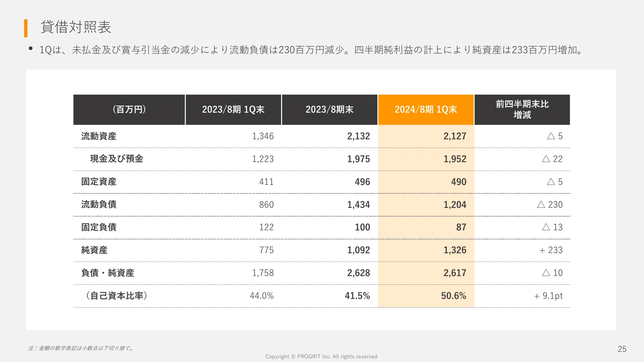
Task: Select the 2023/8期末 column header
Action: click(329, 109)
